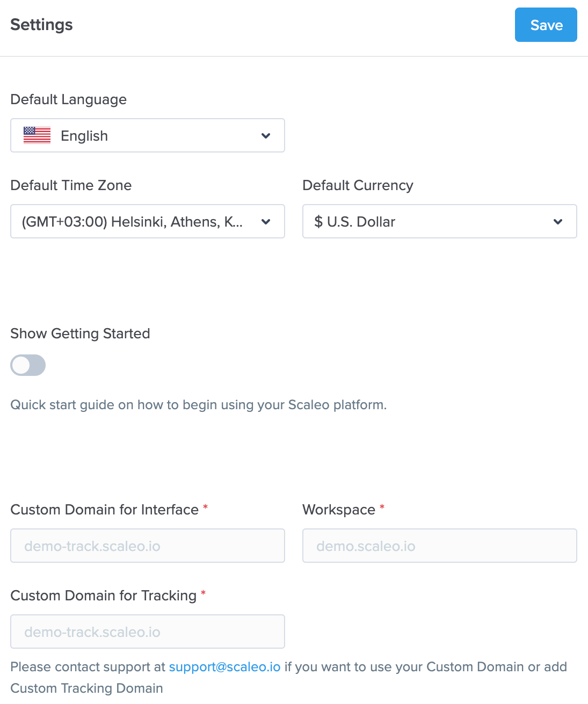Viewport: 588px width, 704px height.
Task: Click inside the Custom Domain for Tracking field
Action: pos(148,632)
